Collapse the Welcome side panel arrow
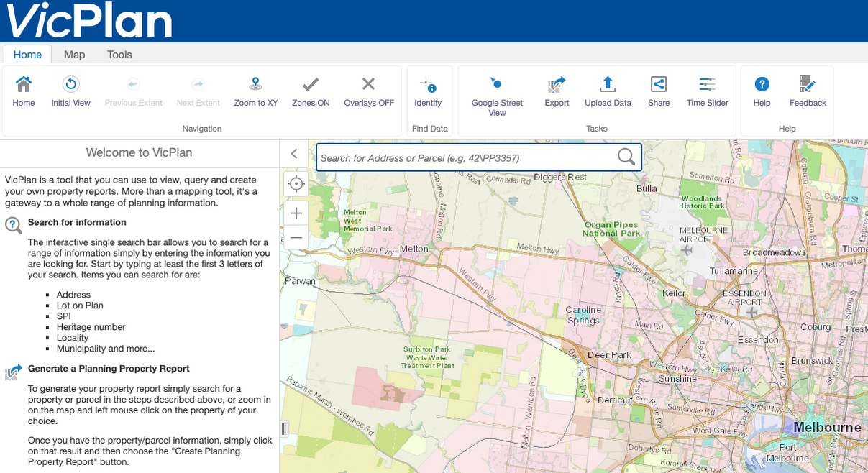Viewport: 868px width, 473px height. [x=294, y=154]
